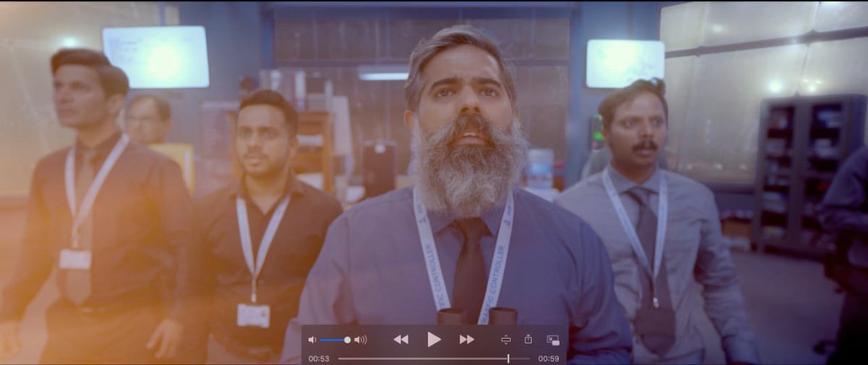The width and height of the screenshot is (868, 365).
Task: Mute audio with the low-volume speaker icon
Action: 312,340
